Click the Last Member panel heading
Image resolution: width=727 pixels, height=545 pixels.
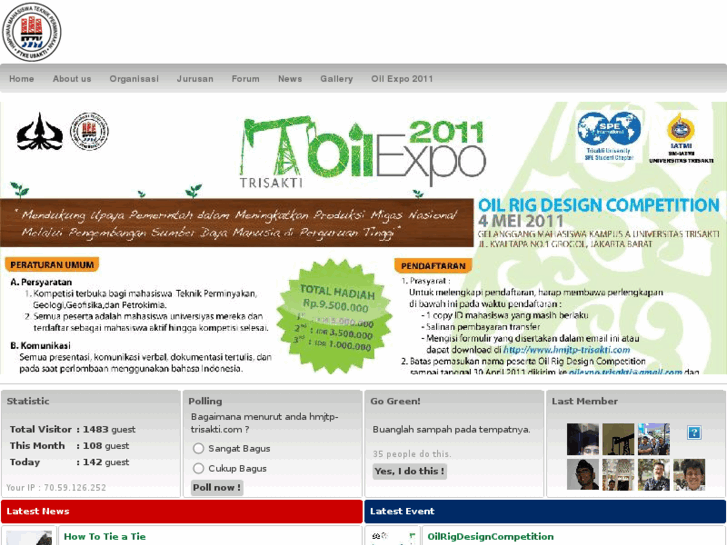point(585,401)
